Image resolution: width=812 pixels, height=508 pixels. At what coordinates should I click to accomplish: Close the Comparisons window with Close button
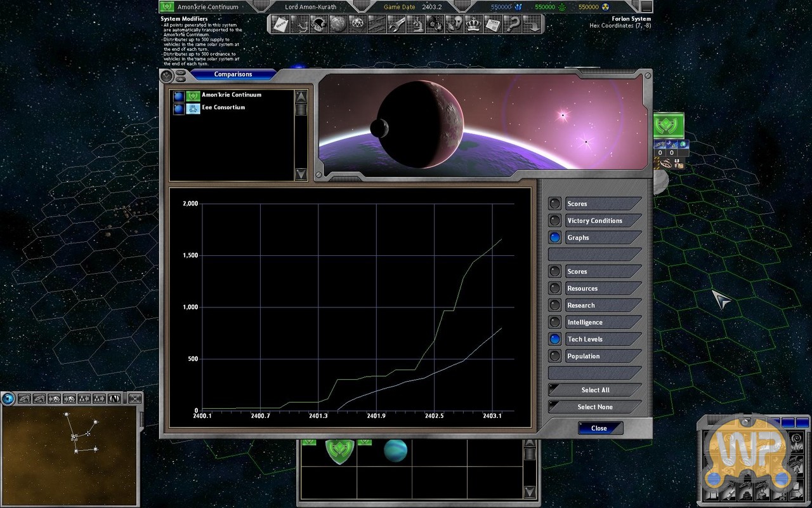click(599, 428)
